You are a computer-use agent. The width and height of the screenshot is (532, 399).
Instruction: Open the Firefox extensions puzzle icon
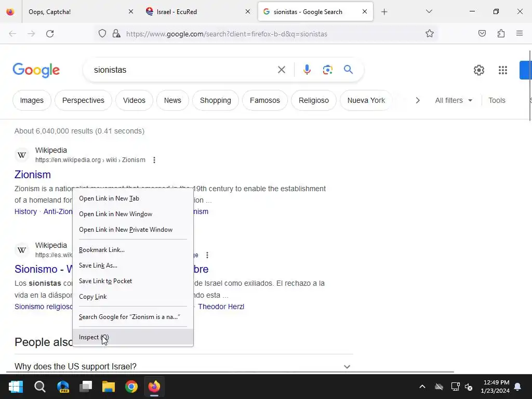coord(501,34)
